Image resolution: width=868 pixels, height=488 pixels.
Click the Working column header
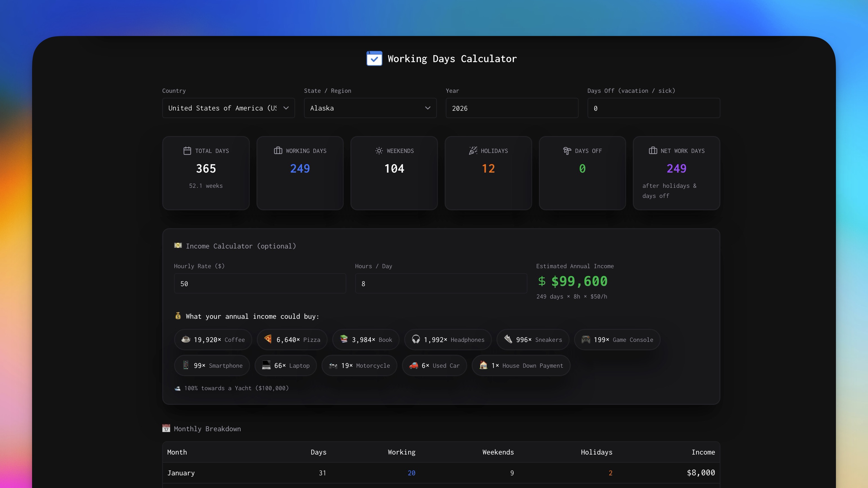click(401, 452)
